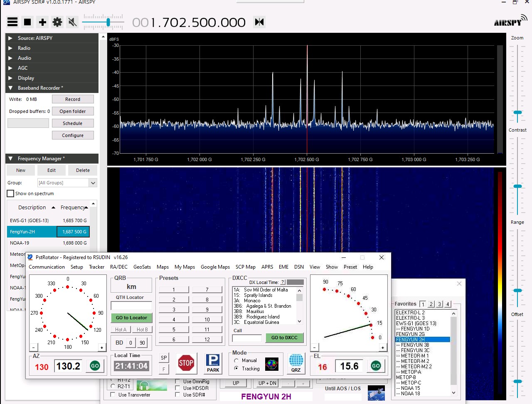
Task: Open QRZ via the globe icon
Action: coord(296,363)
